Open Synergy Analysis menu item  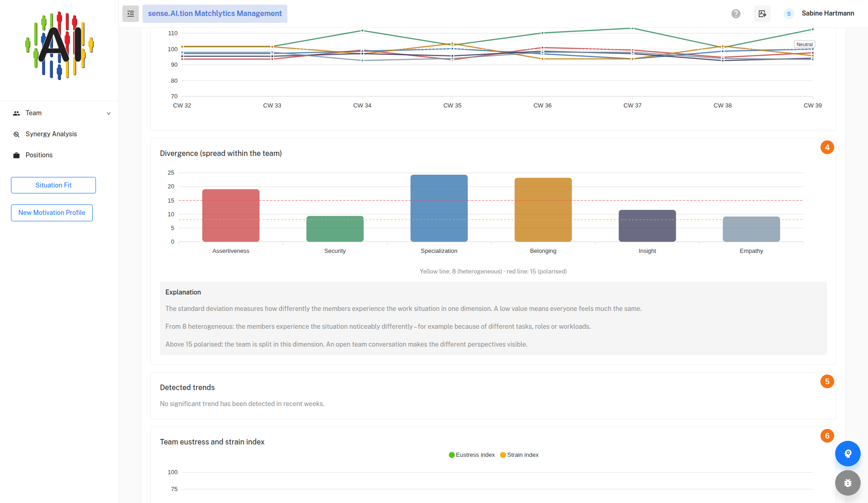pos(59,134)
